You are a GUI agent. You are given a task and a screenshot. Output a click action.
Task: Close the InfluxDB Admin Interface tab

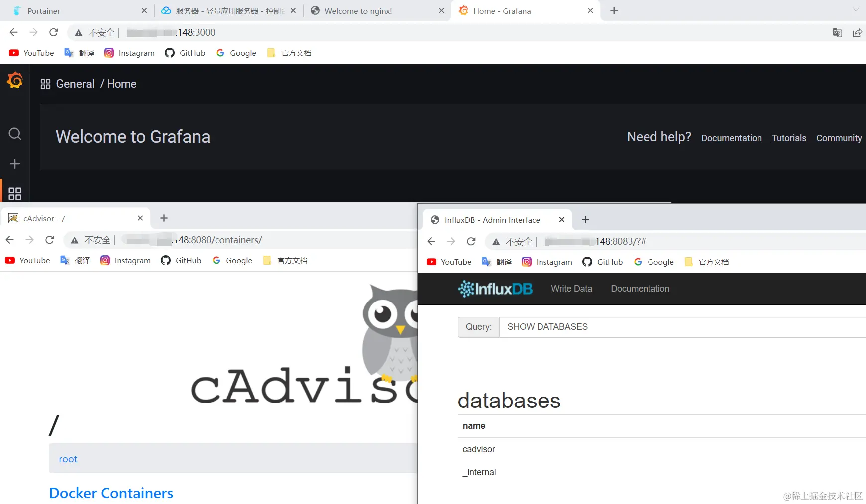tap(562, 219)
